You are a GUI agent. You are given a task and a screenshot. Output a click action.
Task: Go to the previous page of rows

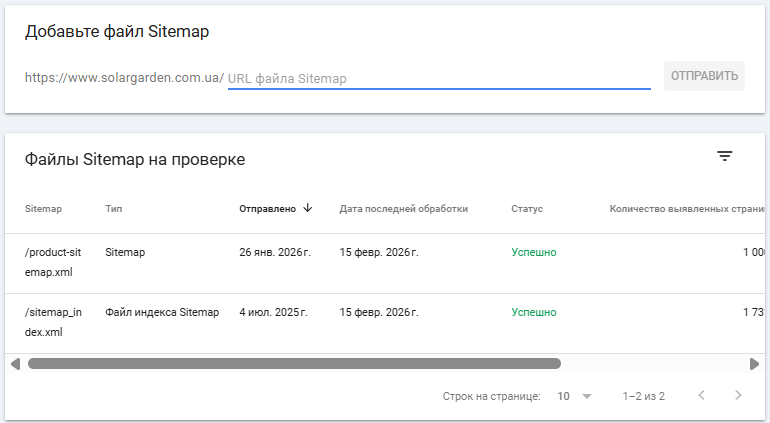pos(701,396)
